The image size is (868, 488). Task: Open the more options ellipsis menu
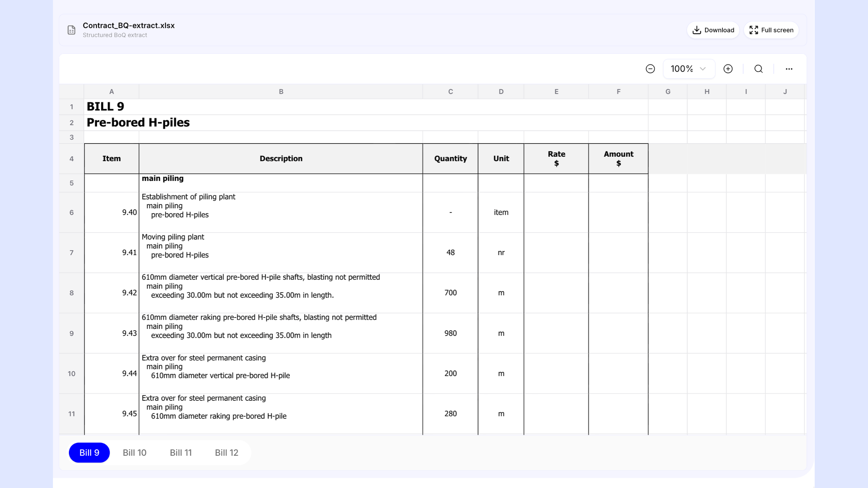point(789,69)
